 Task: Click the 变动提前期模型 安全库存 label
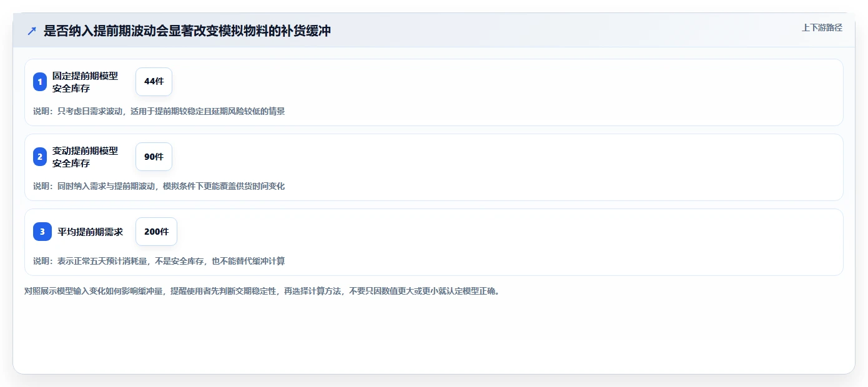[x=85, y=157]
